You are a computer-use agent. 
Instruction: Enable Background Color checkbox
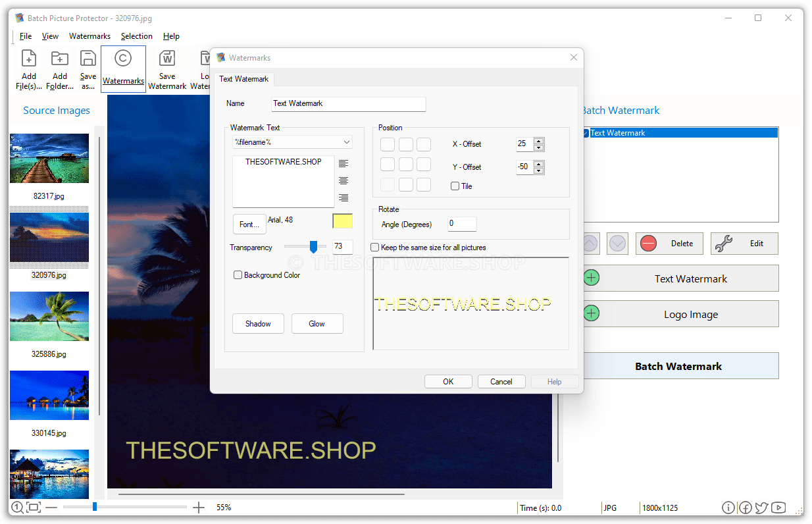pyautogui.click(x=238, y=275)
